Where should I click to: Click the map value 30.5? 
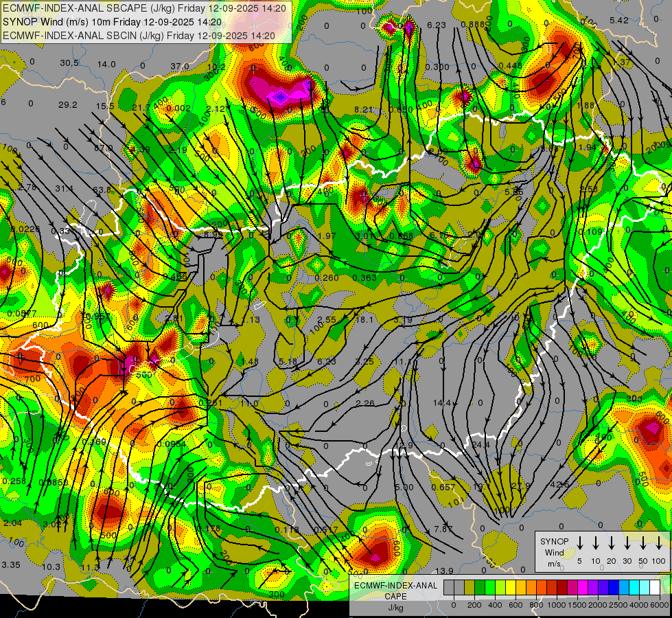click(69, 63)
